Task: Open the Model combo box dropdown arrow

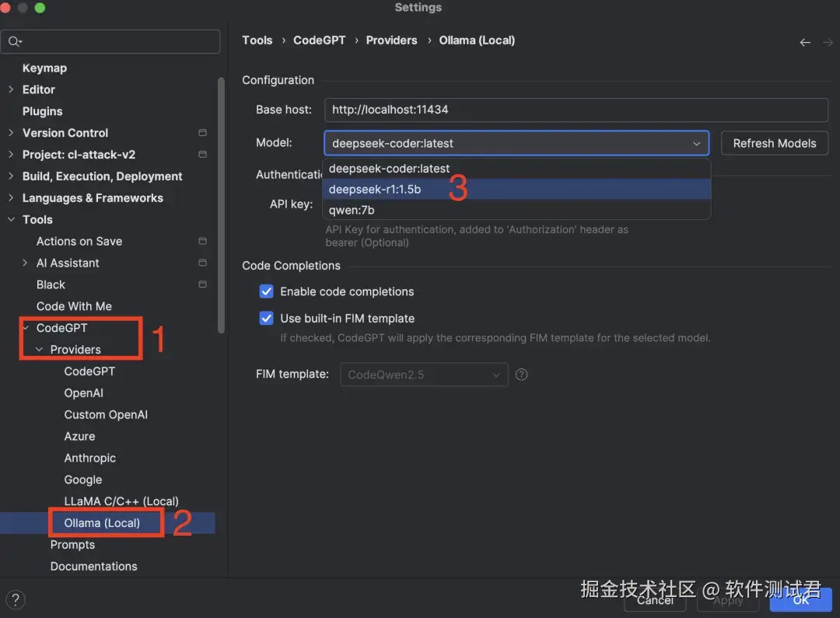Action: pyautogui.click(x=696, y=144)
